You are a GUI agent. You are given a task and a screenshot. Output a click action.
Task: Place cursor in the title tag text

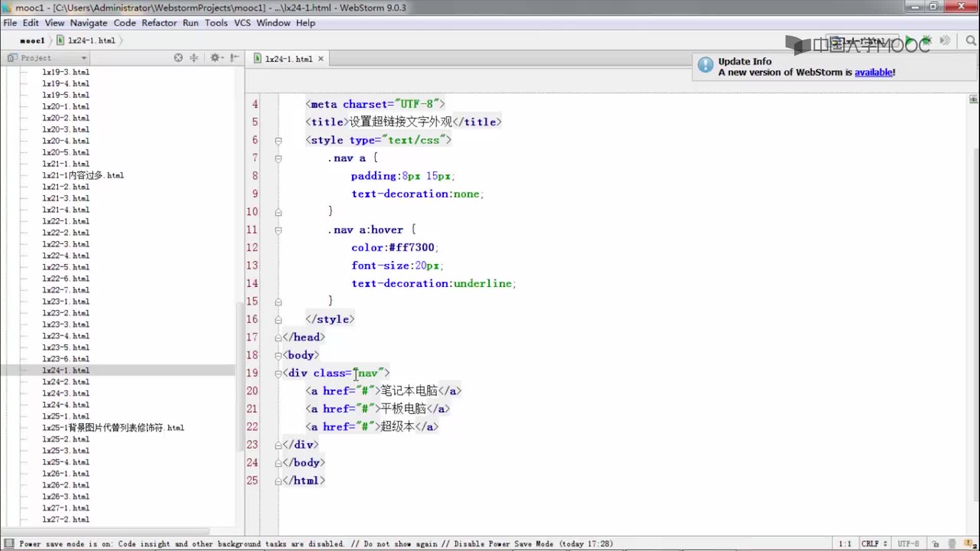click(401, 122)
